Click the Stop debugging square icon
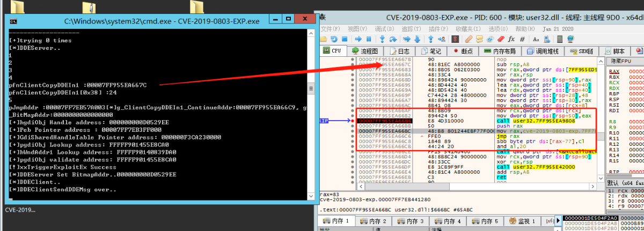644x231 pixels. tap(344, 39)
